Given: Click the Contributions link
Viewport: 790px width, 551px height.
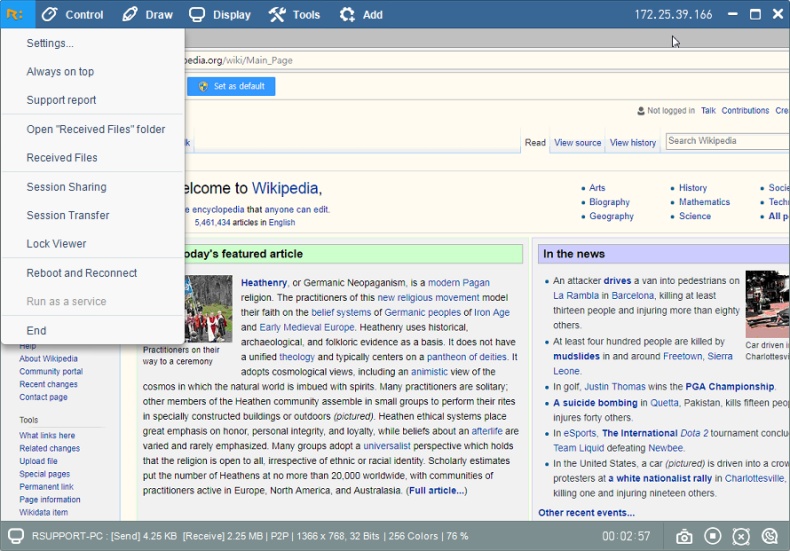Looking at the screenshot, I should [745, 110].
